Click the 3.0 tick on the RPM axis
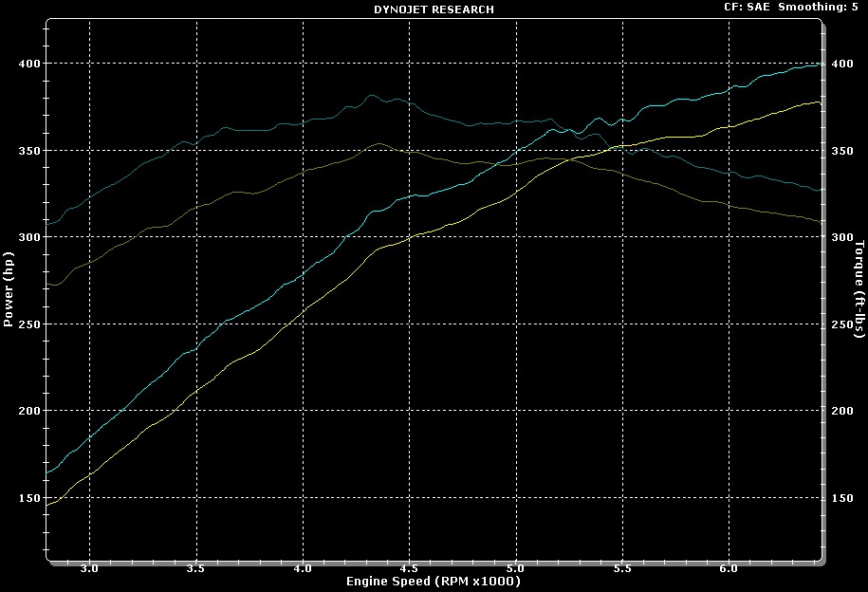Screen dimensions: 868x592 click(90, 569)
